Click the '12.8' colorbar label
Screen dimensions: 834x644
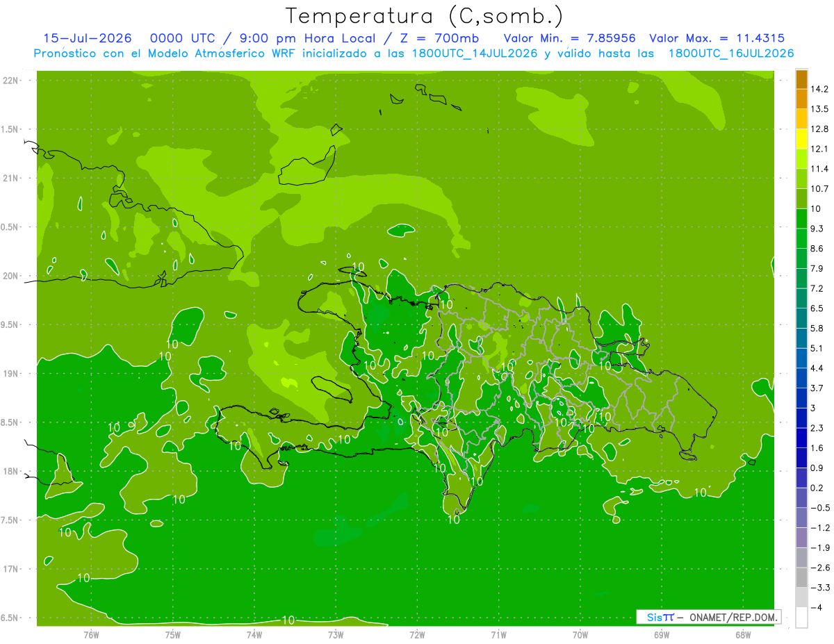tap(819, 129)
